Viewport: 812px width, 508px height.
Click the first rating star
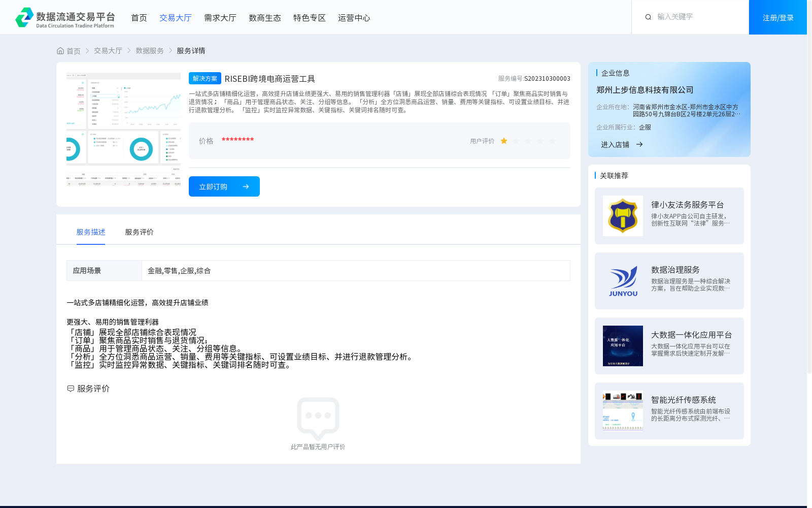[504, 141]
